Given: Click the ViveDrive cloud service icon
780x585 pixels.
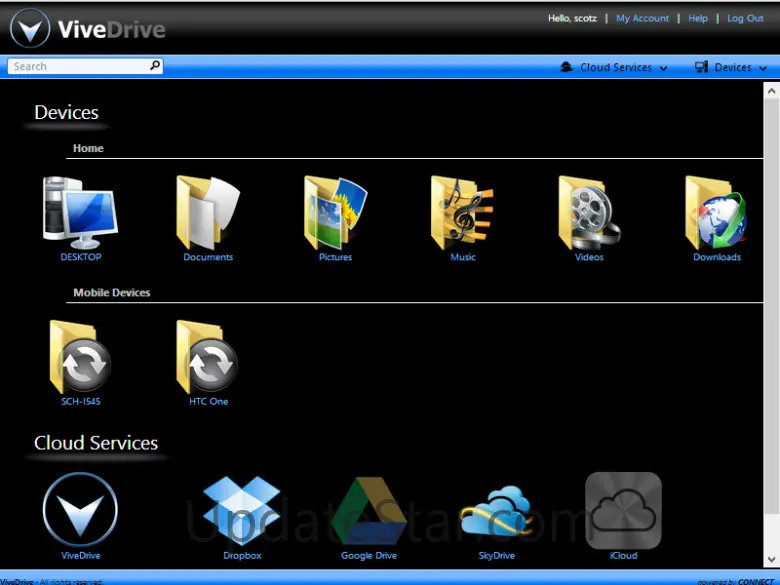Looking at the screenshot, I should (80, 510).
